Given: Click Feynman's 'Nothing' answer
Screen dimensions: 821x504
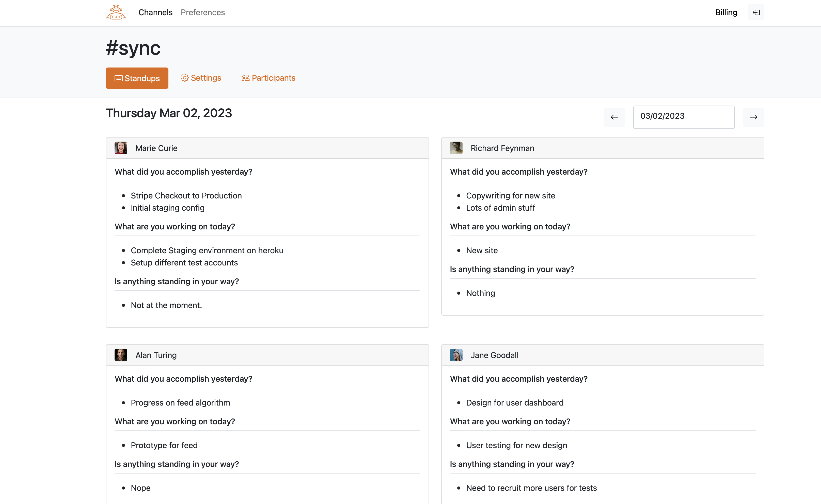Looking at the screenshot, I should tap(480, 293).
